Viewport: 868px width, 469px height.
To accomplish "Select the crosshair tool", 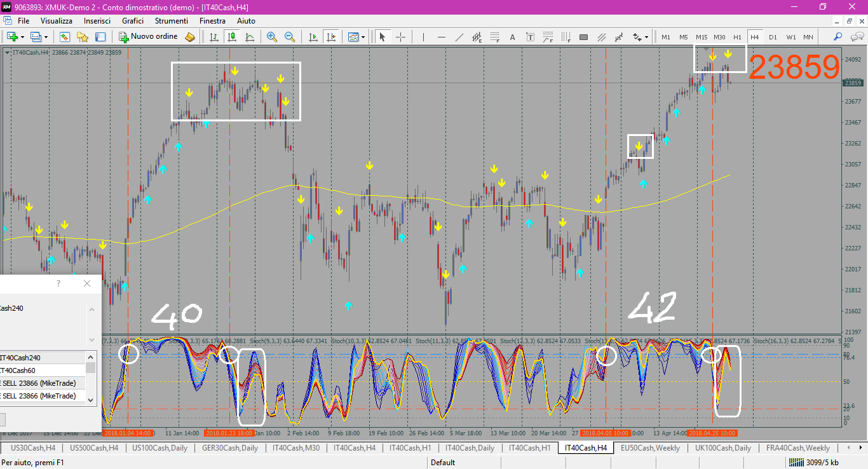I will click(x=400, y=37).
